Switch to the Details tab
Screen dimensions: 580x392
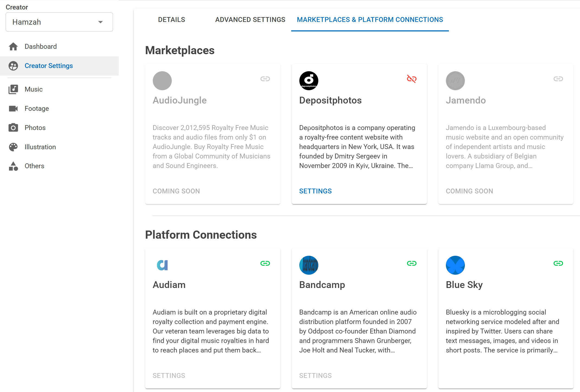coord(171,19)
